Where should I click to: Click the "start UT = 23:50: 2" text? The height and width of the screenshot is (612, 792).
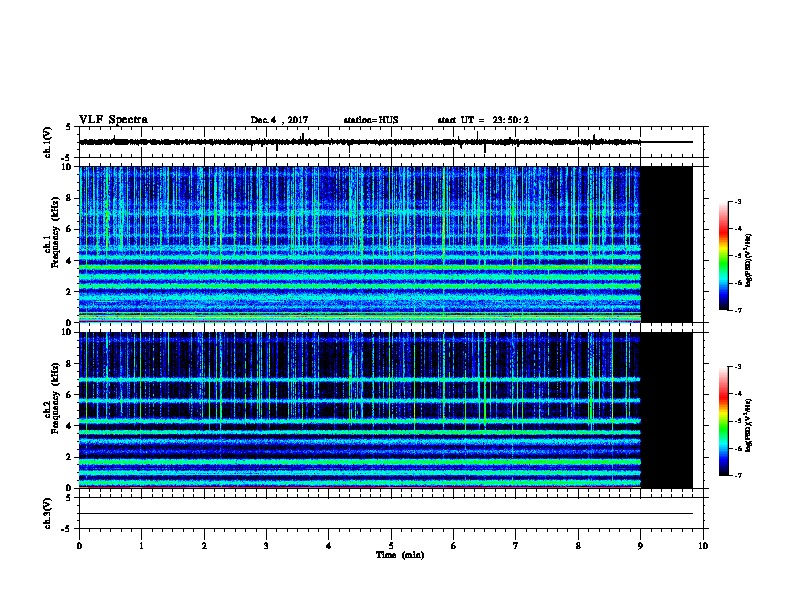coord(483,120)
